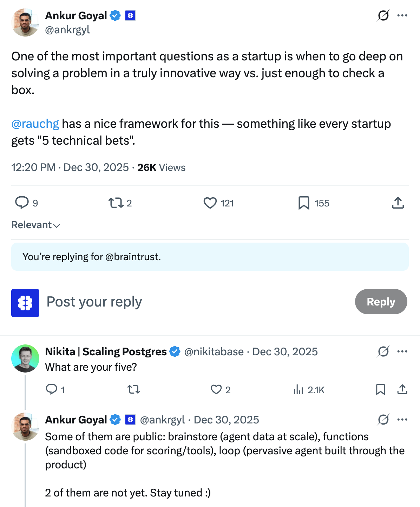The width and height of the screenshot is (420, 507).
Task: Repost the main tweet about startups
Action: (116, 203)
